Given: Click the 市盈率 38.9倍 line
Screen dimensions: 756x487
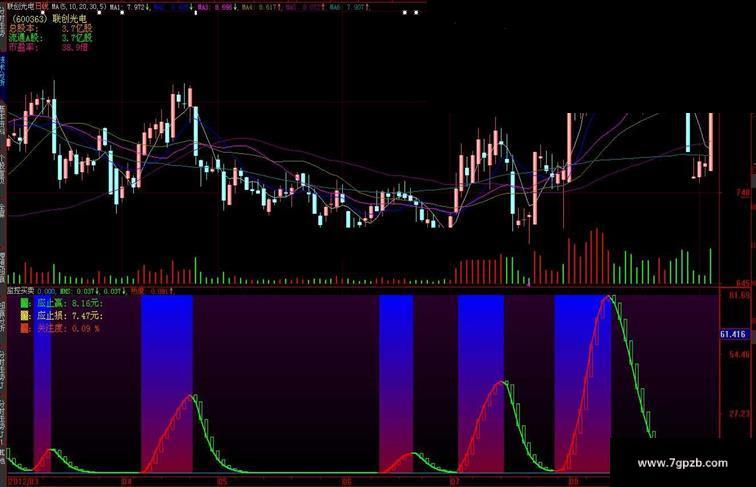Looking at the screenshot, I should (49, 47).
